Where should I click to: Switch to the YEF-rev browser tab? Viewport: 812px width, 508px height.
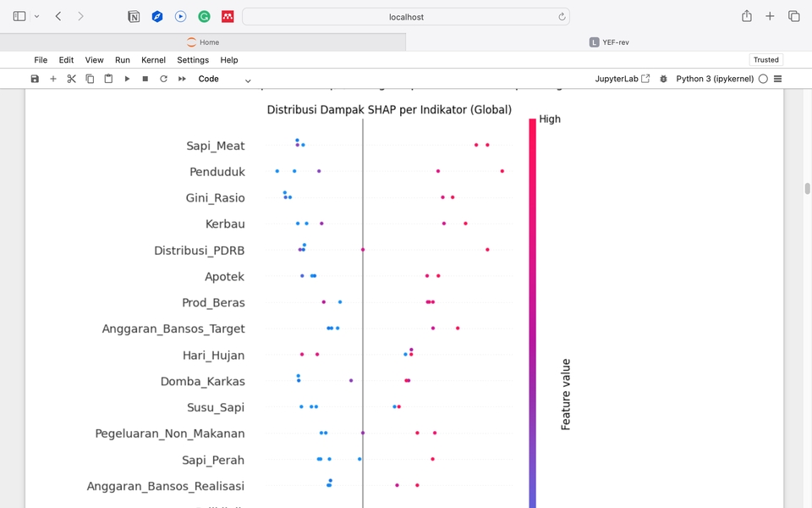tap(609, 42)
